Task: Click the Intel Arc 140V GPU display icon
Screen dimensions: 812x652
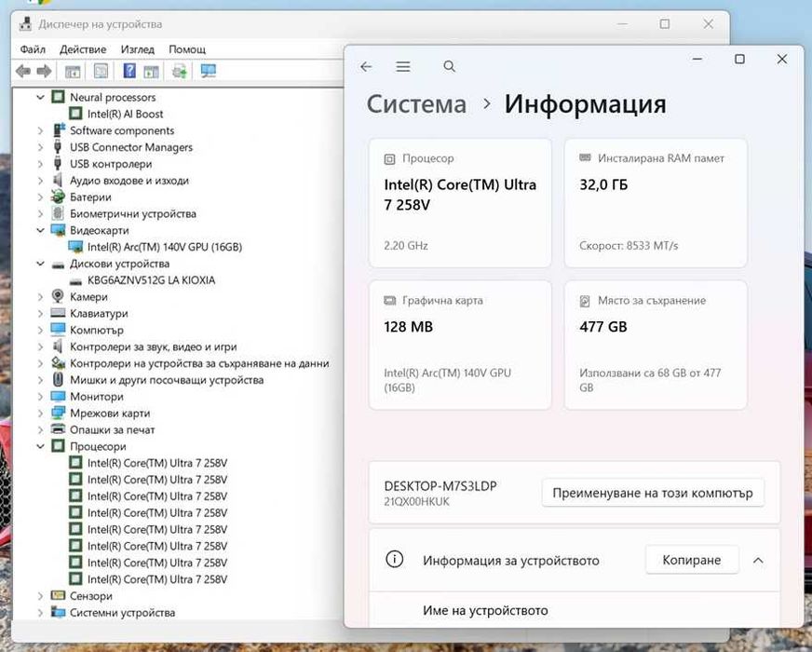Action: (75, 247)
